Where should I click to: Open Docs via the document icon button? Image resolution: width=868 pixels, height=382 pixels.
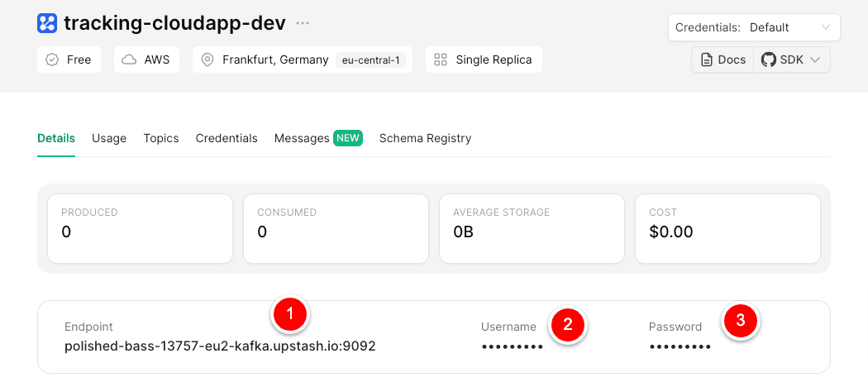(723, 60)
